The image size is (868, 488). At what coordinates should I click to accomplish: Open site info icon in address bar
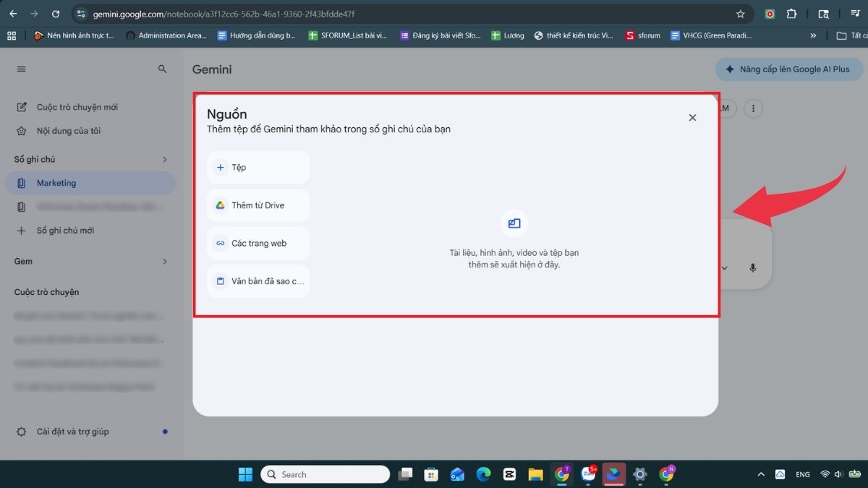point(81,14)
